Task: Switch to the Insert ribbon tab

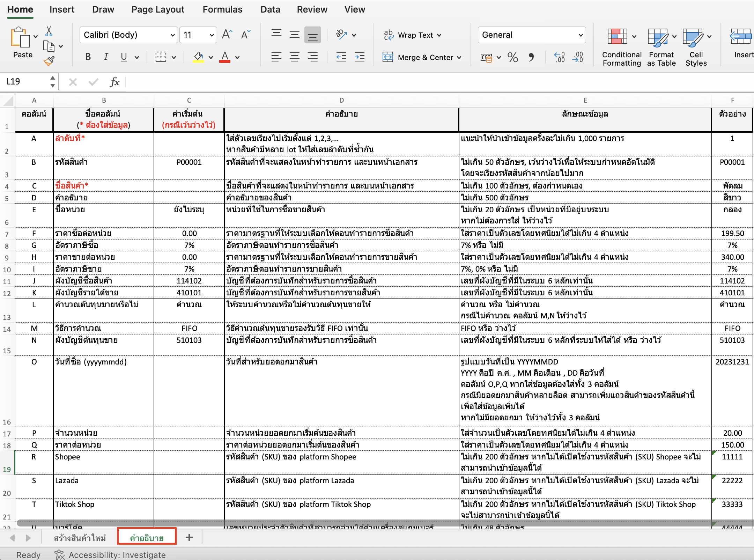Action: pos(62,9)
